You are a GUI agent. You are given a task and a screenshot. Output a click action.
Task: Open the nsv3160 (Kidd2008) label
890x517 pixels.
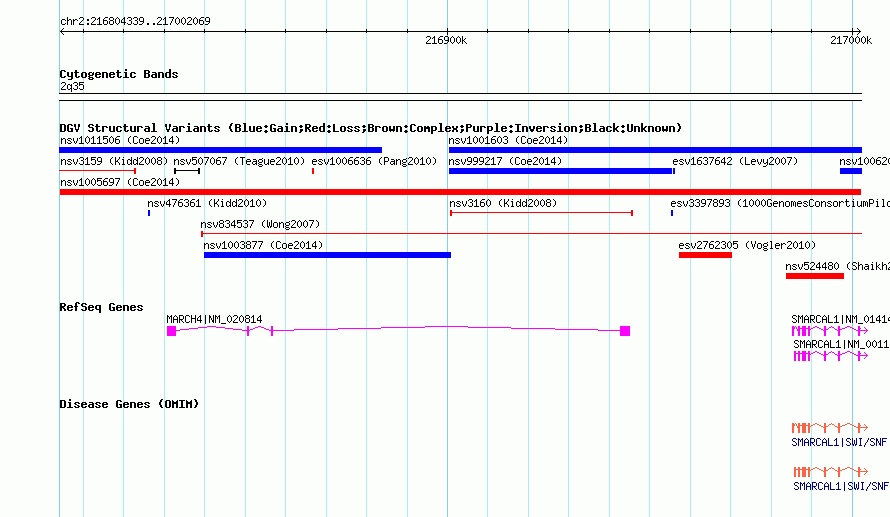503,203
